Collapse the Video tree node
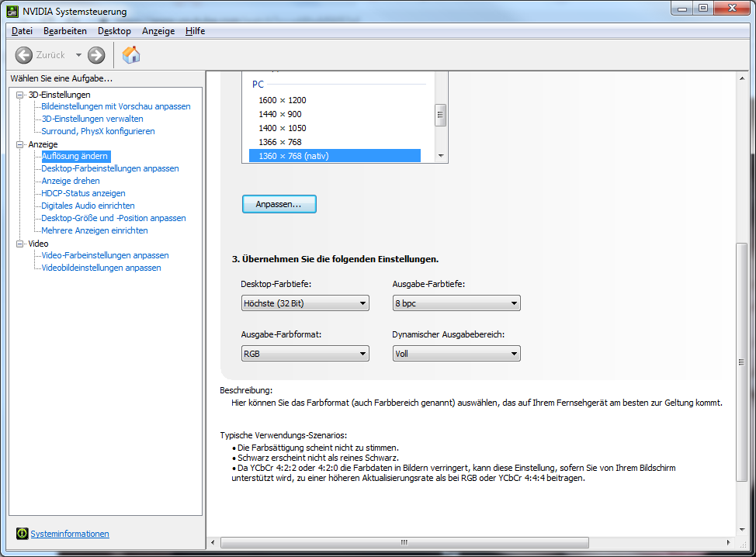 tap(19, 244)
